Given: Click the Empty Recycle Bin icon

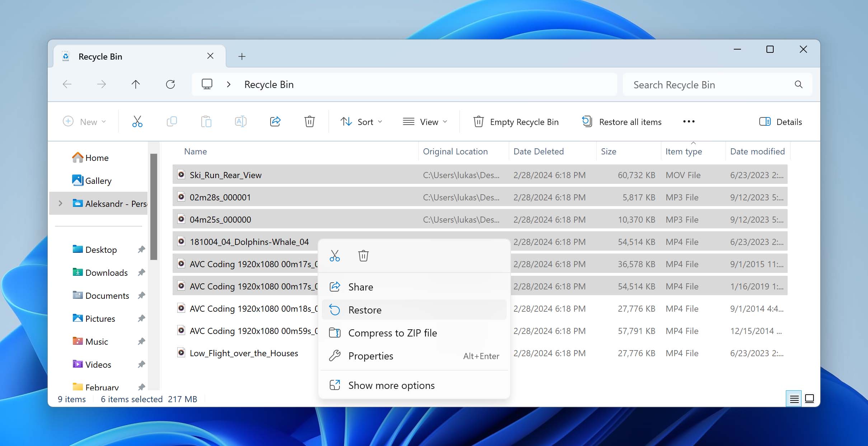Looking at the screenshot, I should coord(478,122).
